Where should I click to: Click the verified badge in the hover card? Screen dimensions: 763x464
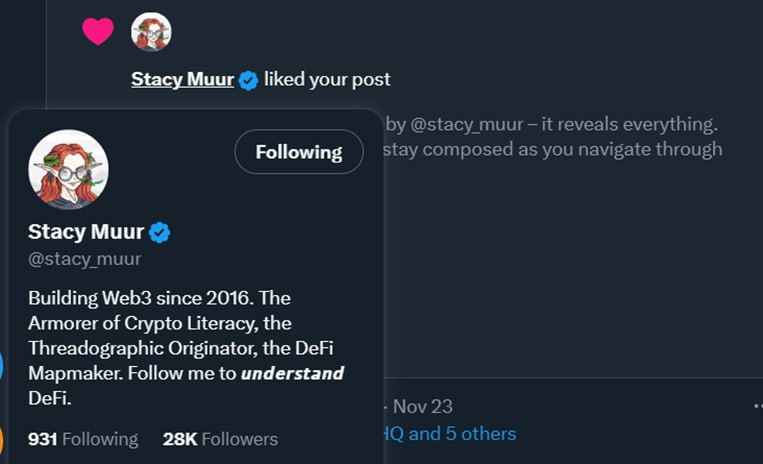click(x=160, y=233)
